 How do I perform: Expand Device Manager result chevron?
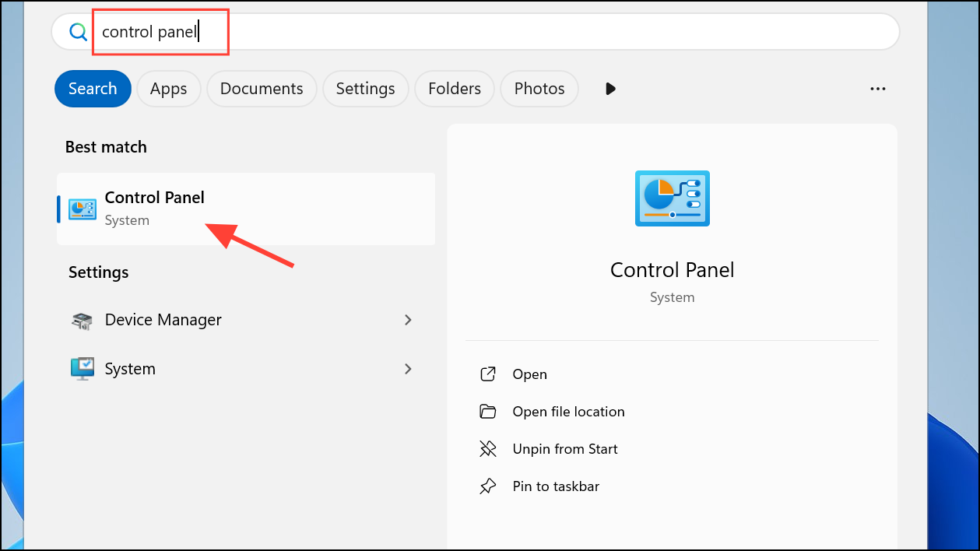tap(408, 320)
